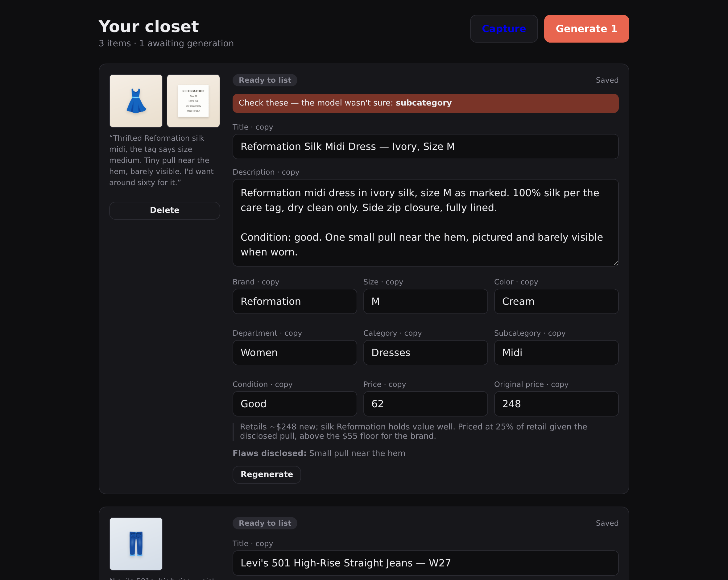Open the Reformation care tag thumbnail
728x580 pixels.
(193, 101)
